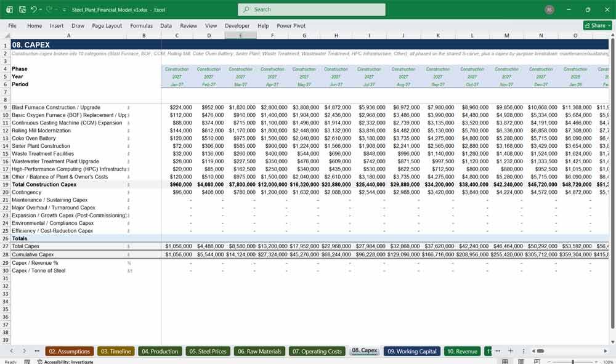This screenshot has height=364, width=616.
Task: Click the 100% zoom level
Action: 608,362
